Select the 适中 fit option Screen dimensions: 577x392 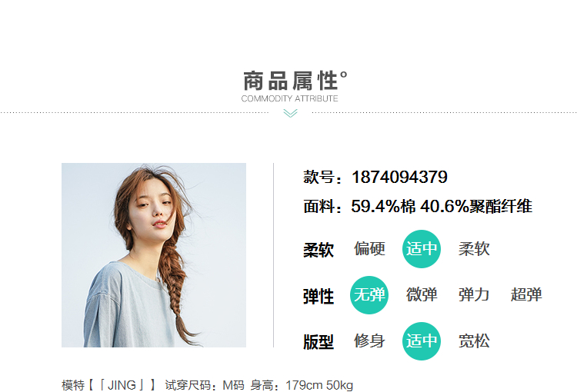422,341
